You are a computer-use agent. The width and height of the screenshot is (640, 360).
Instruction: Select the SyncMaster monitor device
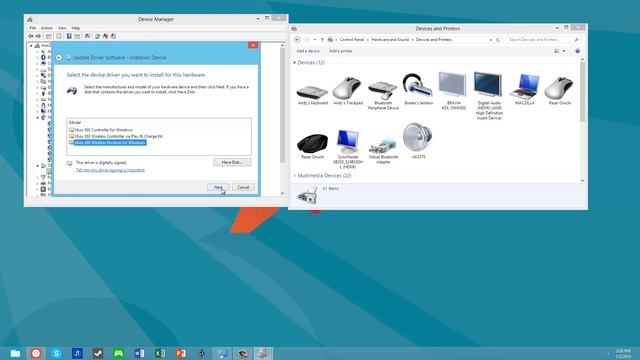pos(348,149)
